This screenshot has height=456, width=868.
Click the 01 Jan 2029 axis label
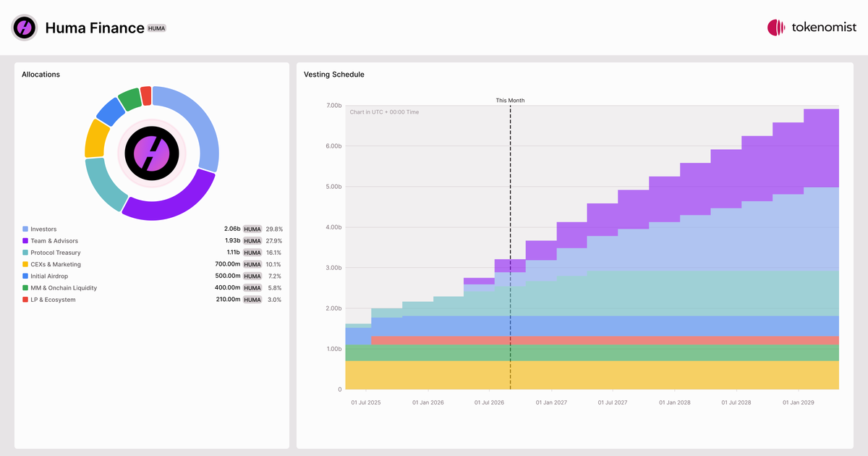click(x=799, y=402)
